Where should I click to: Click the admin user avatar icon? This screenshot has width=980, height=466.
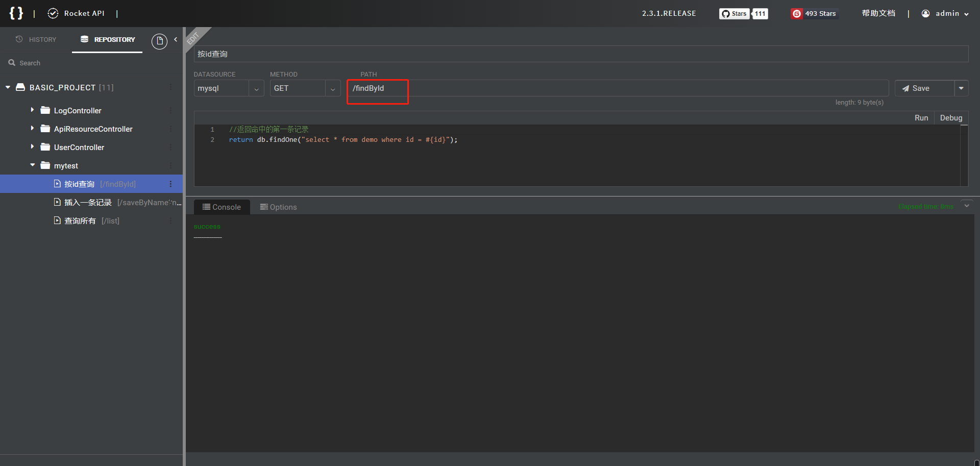(925, 14)
